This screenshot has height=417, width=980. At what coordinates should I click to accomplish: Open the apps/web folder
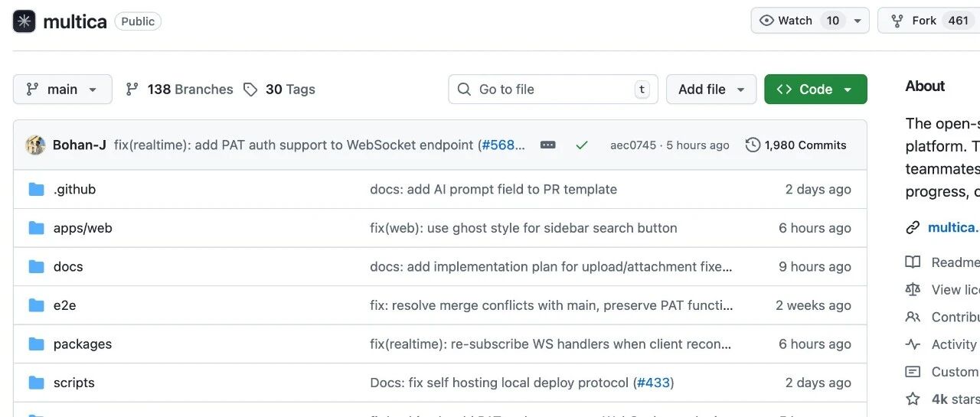coord(83,228)
